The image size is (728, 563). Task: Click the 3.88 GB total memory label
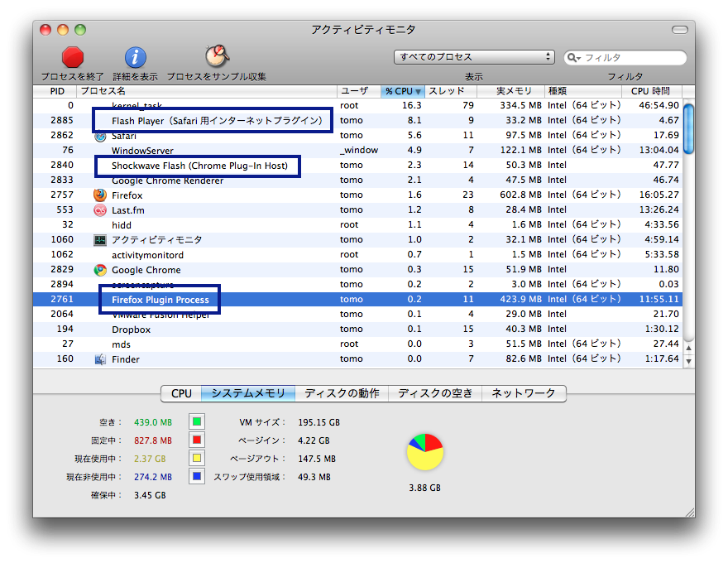[425, 488]
